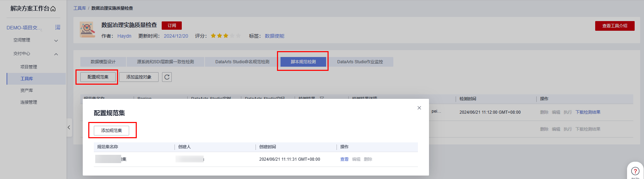Screen dimensions: 644x179
Task: Click 编辑 in the 11:12:00 row
Action: [556, 112]
